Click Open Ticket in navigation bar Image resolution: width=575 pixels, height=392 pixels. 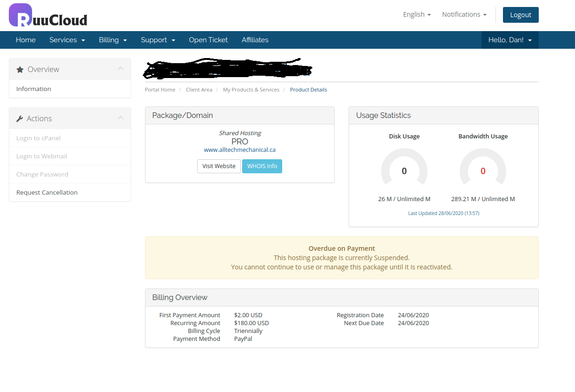click(x=208, y=40)
